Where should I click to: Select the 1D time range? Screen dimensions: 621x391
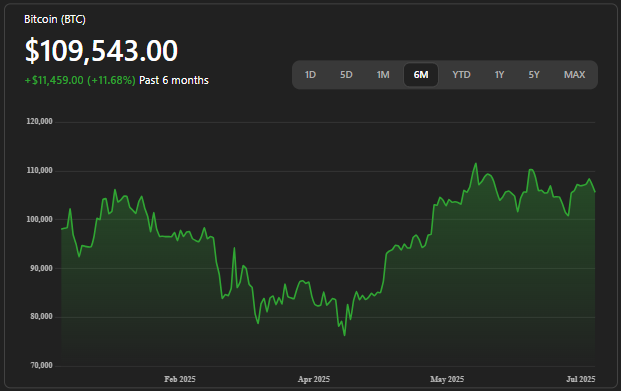[310, 74]
